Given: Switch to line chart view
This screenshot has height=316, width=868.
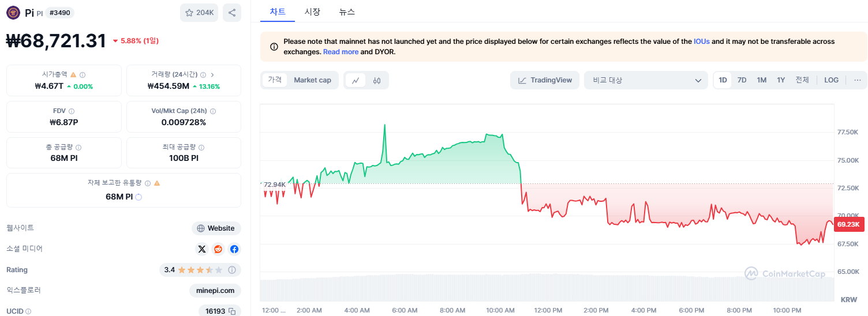Looking at the screenshot, I should point(356,80).
